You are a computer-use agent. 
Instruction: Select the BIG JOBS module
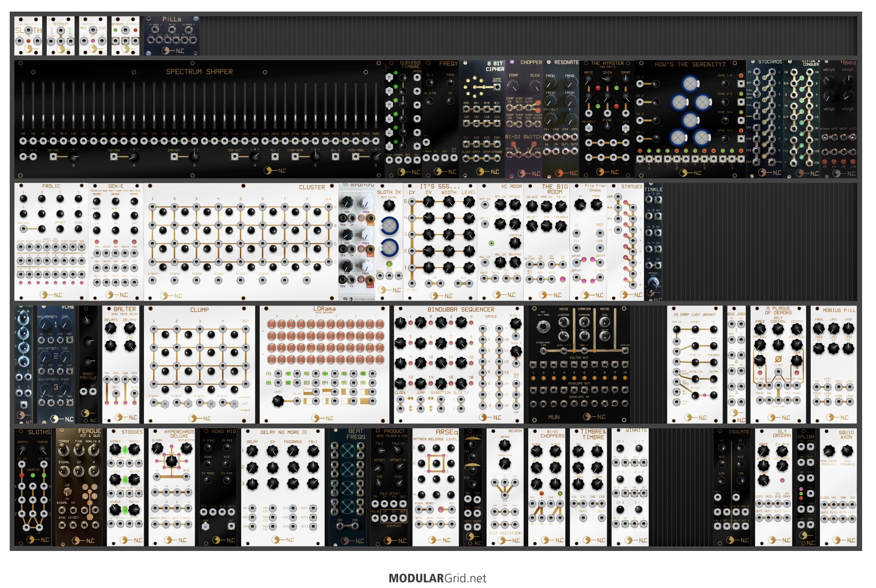tap(737, 364)
